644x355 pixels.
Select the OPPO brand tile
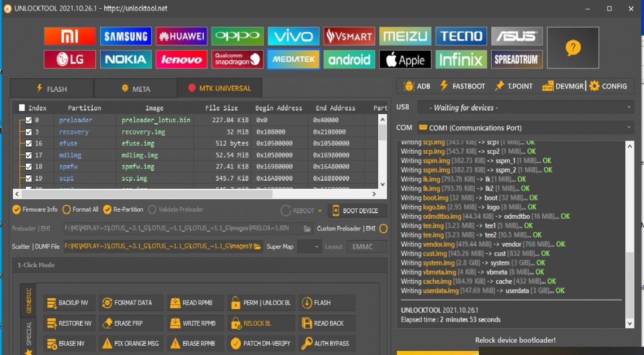click(237, 36)
